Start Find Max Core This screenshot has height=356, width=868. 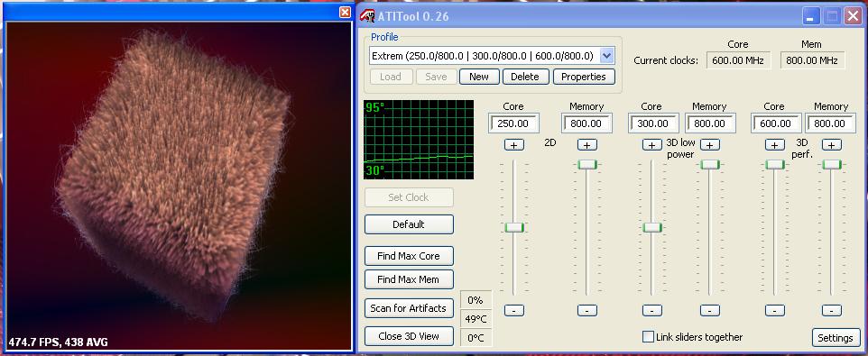[x=409, y=256]
